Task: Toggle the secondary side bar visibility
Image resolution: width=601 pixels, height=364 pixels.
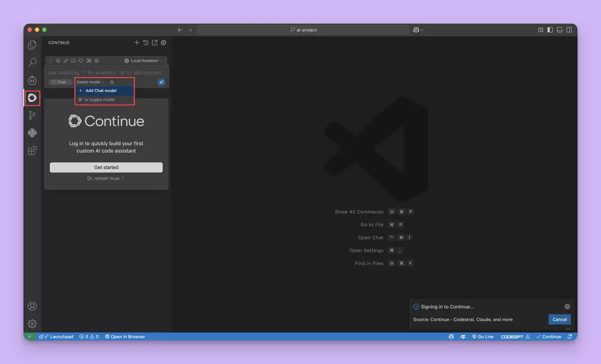Action: click(x=569, y=30)
